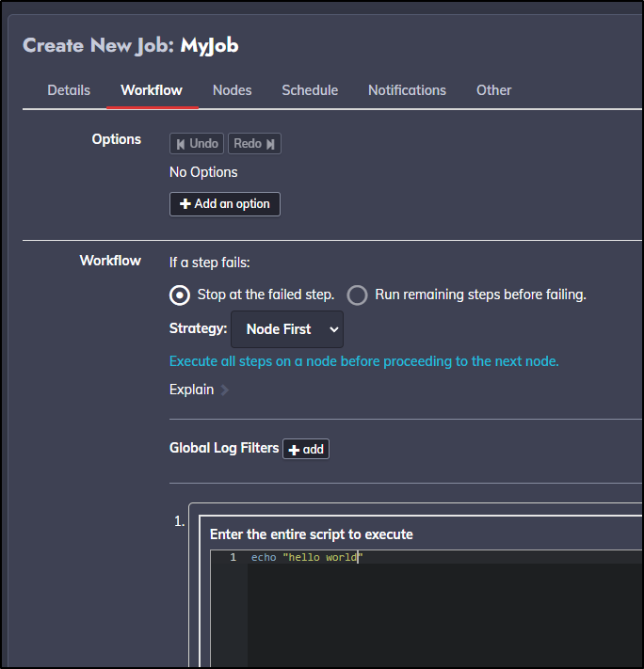Click the chevron next to Explain
Viewport: 644px width, 669px height.
(225, 390)
